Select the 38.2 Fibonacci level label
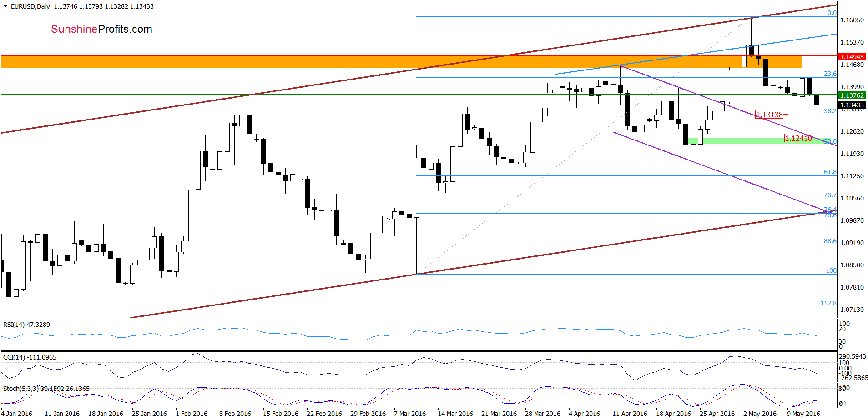Image resolution: width=868 pixels, height=420 pixels. 830,111
